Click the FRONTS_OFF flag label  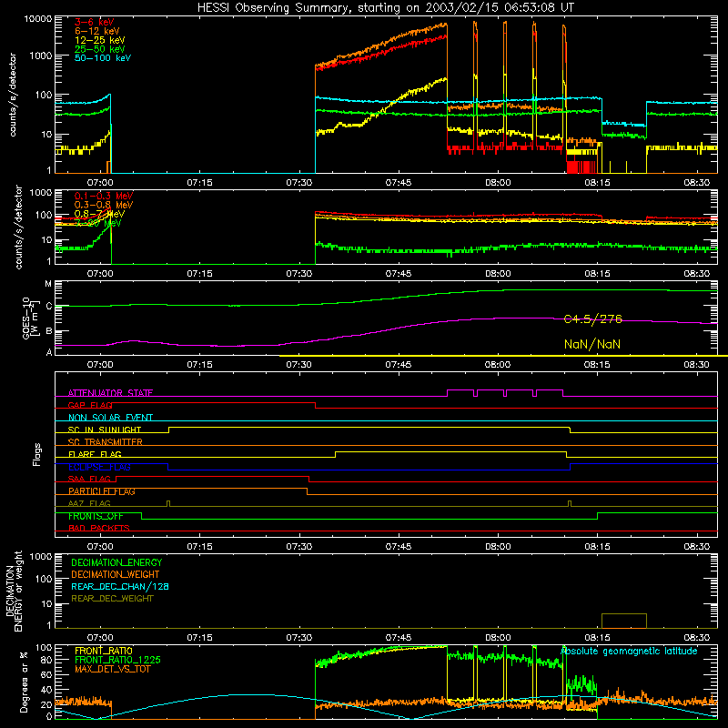pyautogui.click(x=96, y=516)
